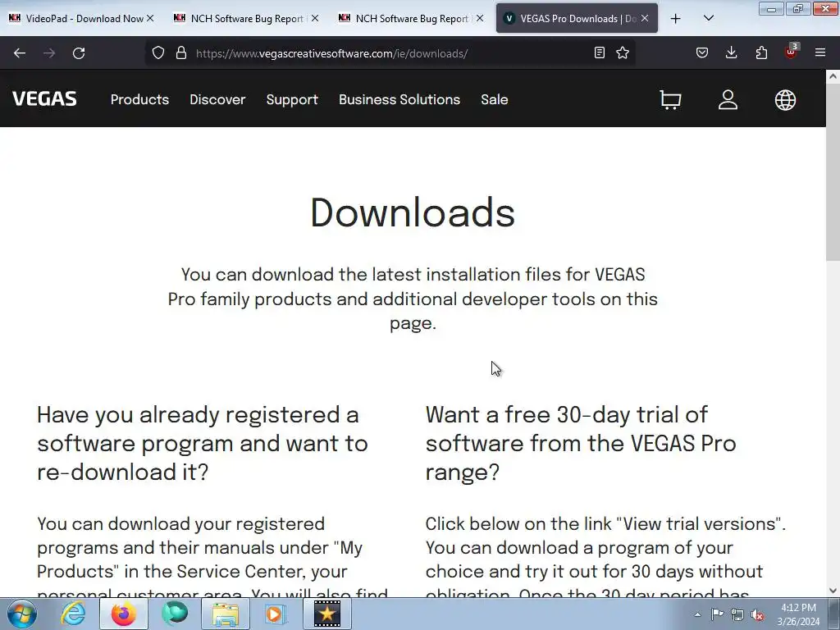Open the Pocket save icon

coord(702,53)
